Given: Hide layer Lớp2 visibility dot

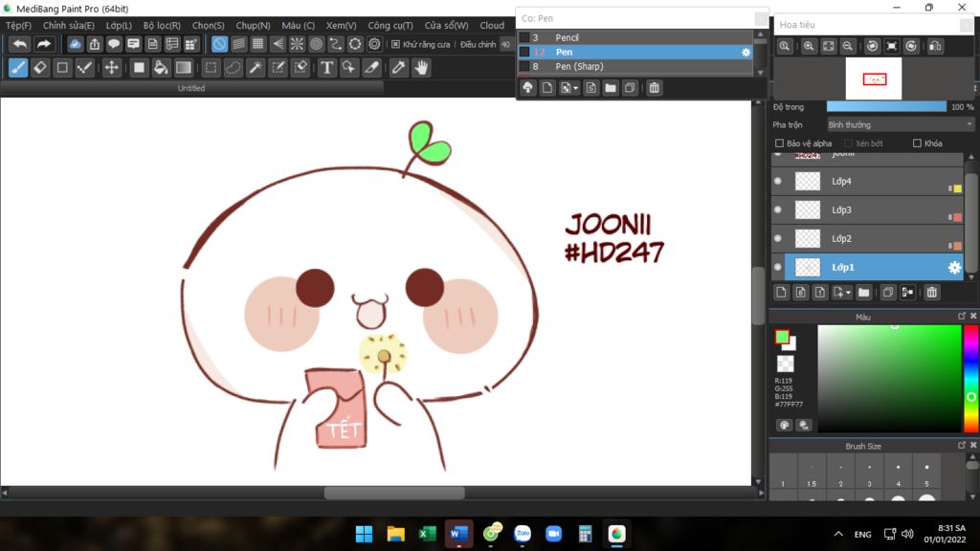Looking at the screenshot, I should coord(778,238).
